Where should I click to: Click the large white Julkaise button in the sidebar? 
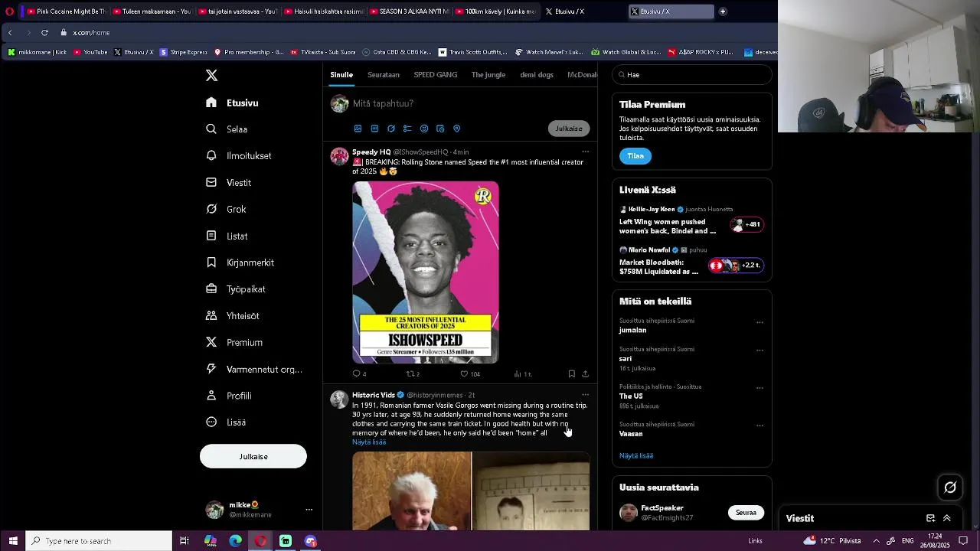coord(253,456)
